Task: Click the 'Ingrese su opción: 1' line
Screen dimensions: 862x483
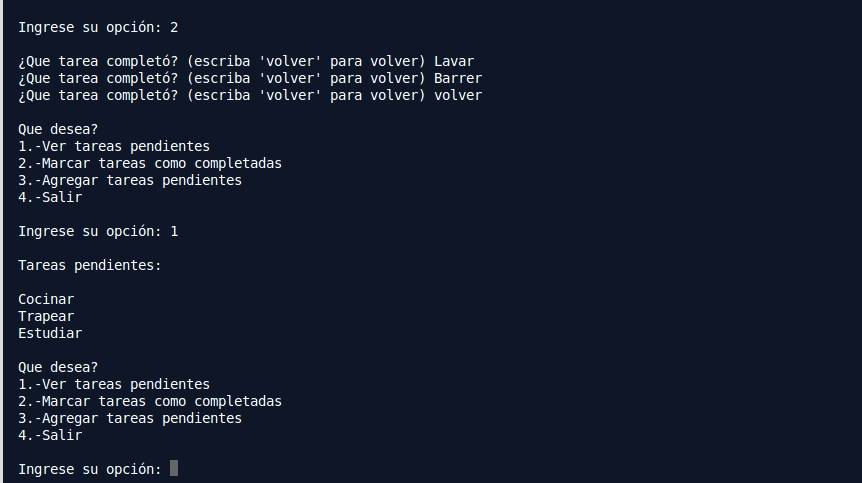Action: pos(98,231)
